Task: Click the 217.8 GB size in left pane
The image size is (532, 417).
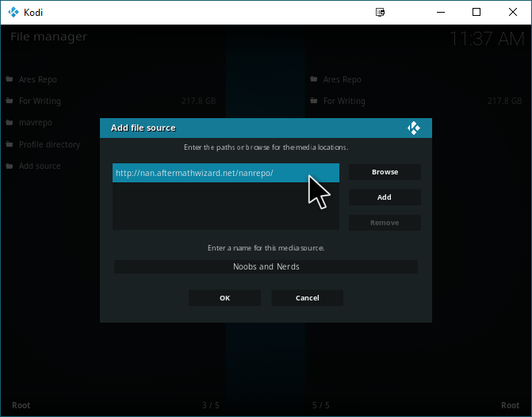Action: (x=199, y=101)
